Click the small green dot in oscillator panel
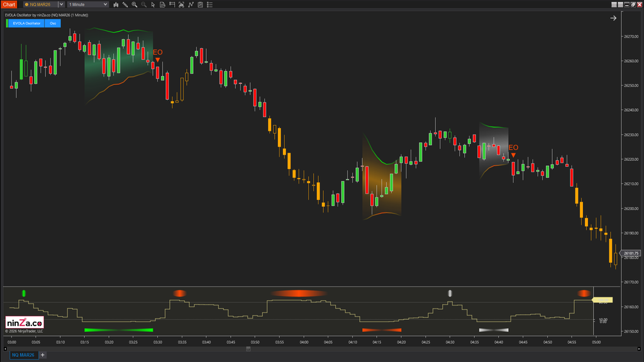 click(24, 293)
